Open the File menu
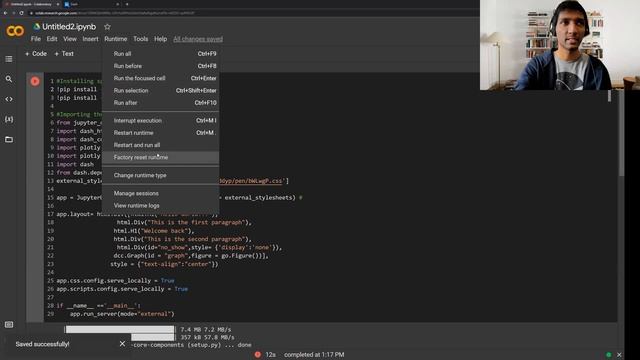Viewport: 640px width, 360px height. 36,39
